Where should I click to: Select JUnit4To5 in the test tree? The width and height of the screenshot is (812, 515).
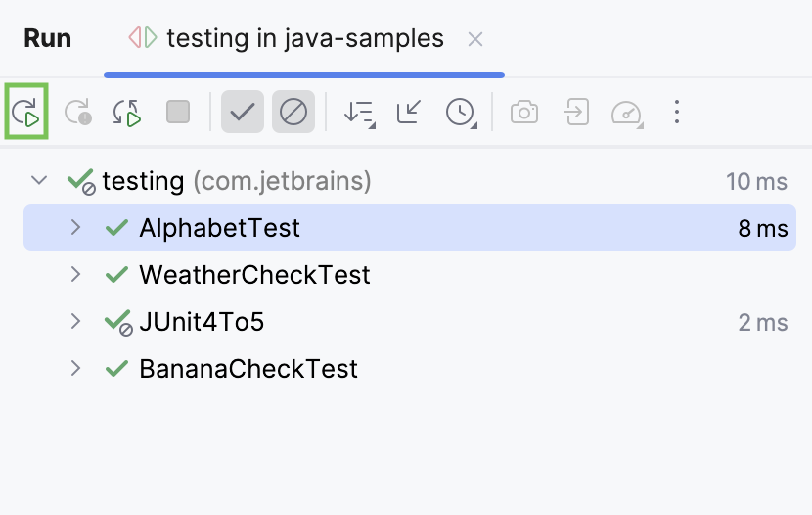[x=202, y=322]
